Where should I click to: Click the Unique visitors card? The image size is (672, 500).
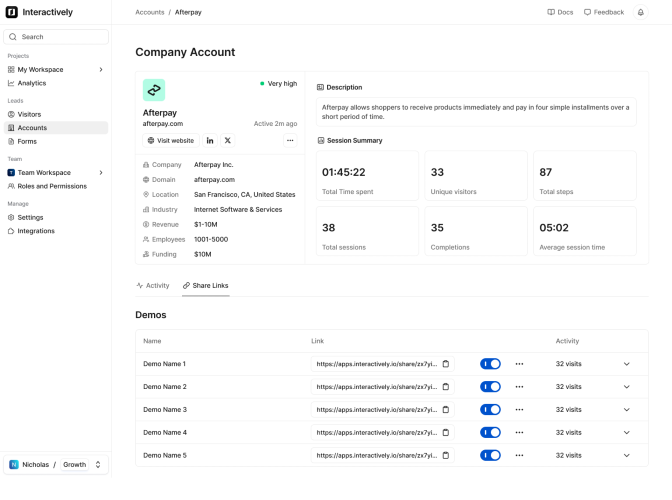coord(476,176)
